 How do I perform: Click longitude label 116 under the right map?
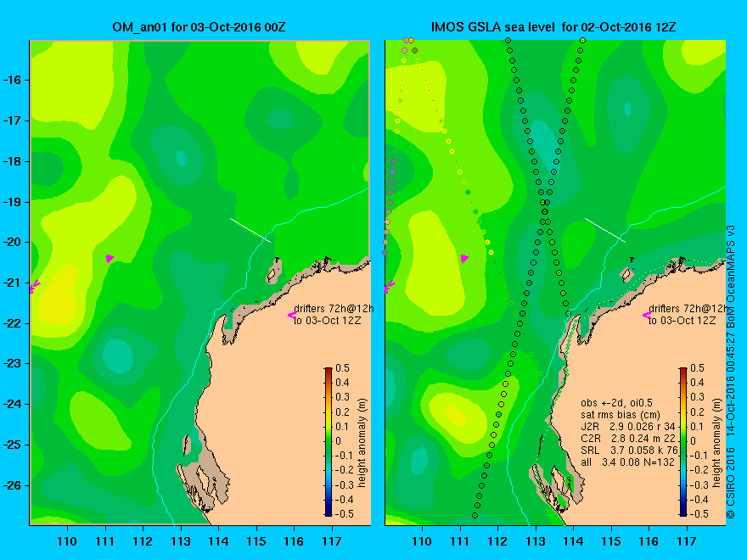[x=649, y=541]
